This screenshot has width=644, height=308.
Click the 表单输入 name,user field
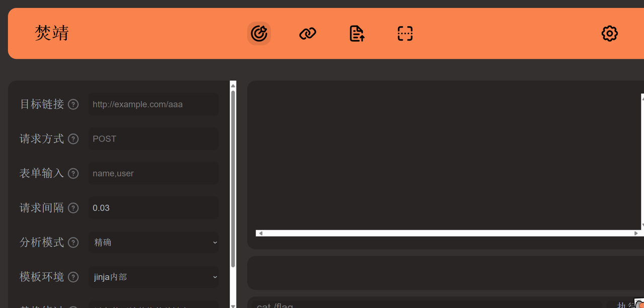click(x=153, y=173)
